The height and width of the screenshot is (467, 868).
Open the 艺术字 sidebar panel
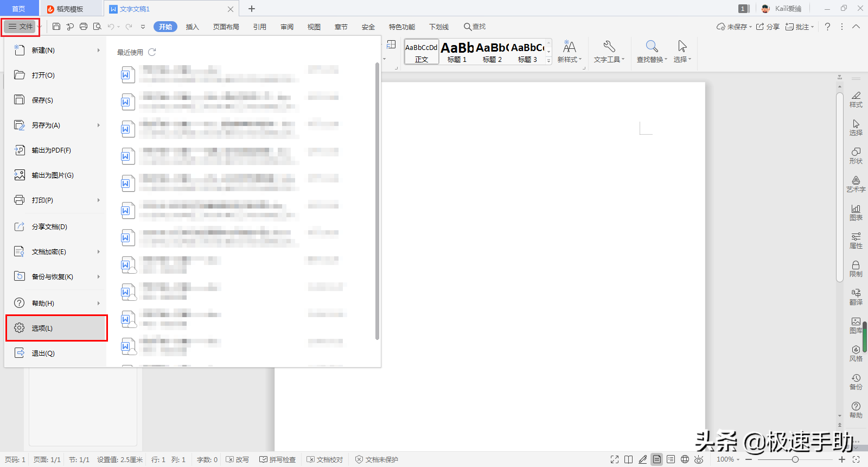click(856, 184)
